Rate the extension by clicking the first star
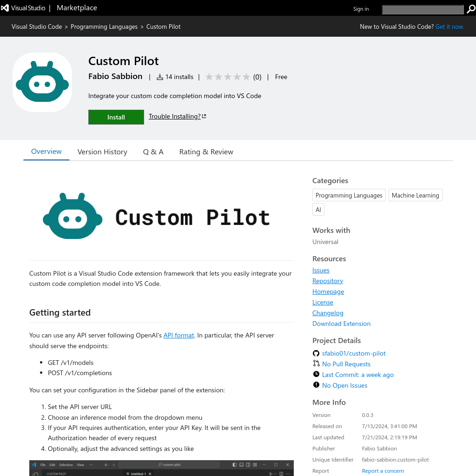476x476 pixels. pos(209,77)
